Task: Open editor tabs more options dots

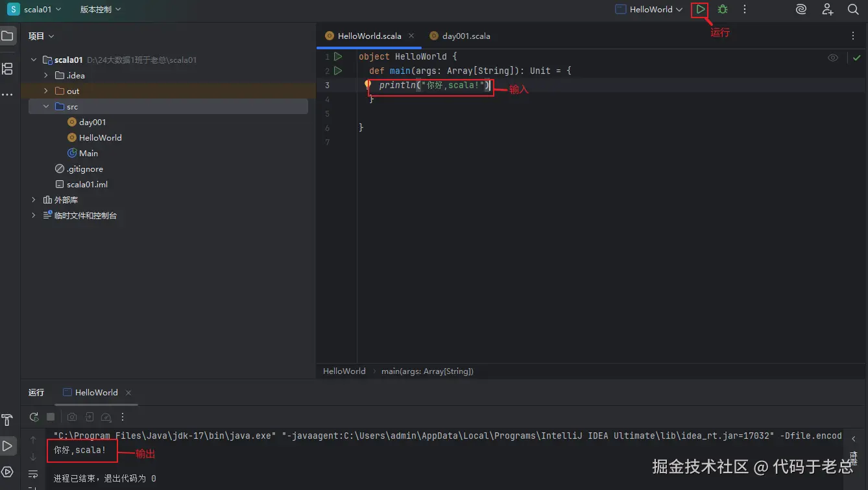Action: tap(853, 36)
